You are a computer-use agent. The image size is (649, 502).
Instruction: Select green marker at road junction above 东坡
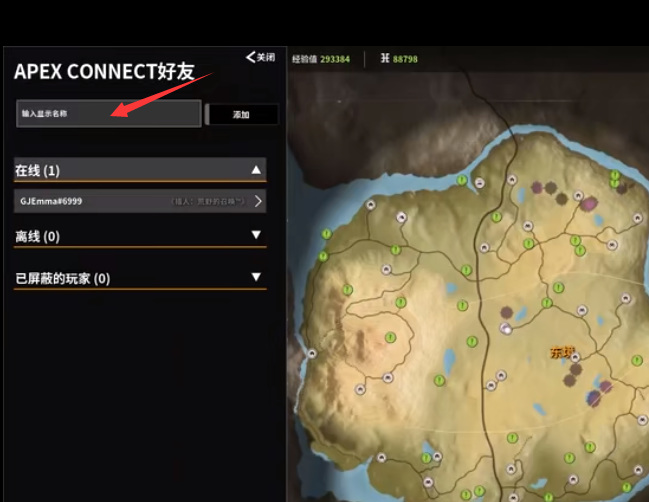[x=547, y=303]
